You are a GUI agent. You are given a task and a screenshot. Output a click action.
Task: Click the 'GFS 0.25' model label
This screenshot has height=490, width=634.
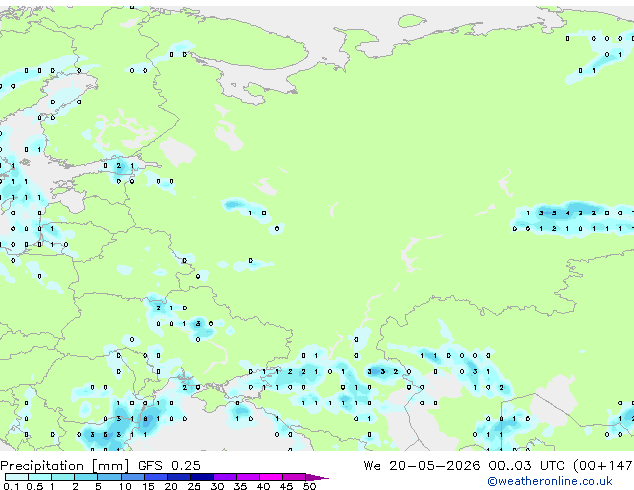point(169,466)
